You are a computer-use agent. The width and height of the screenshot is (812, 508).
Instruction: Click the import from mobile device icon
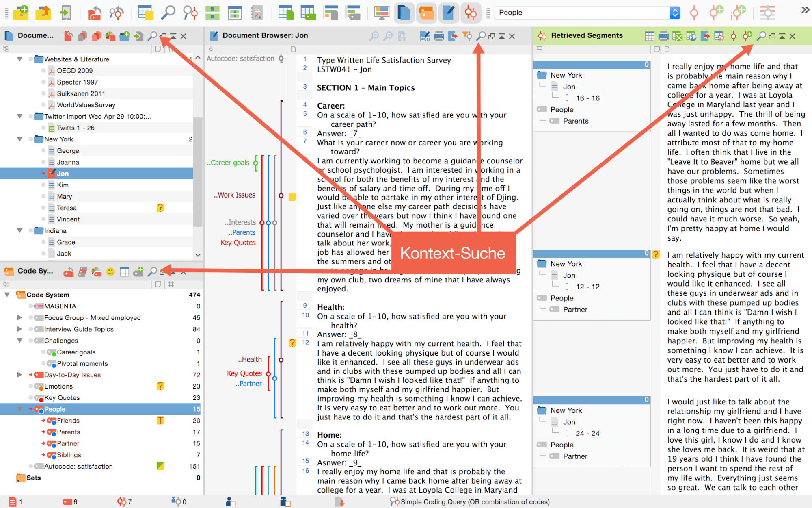point(65,13)
